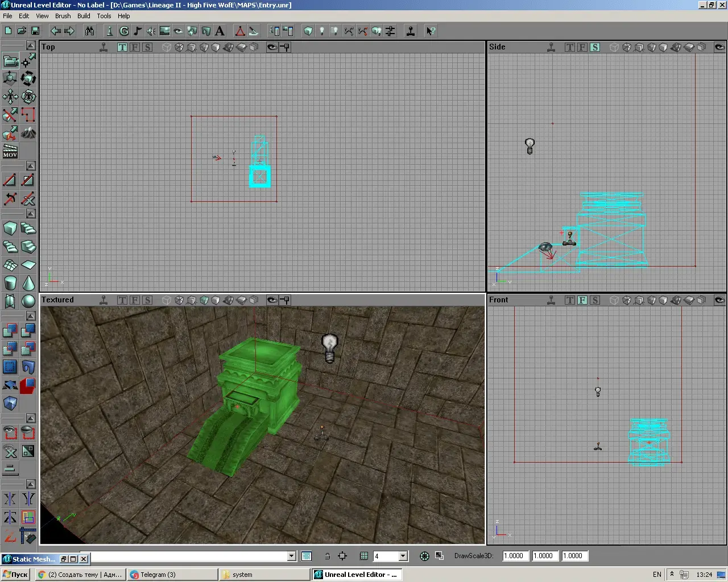Click the Deintersect brush button
This screenshot has width=728, height=582.
click(28, 348)
